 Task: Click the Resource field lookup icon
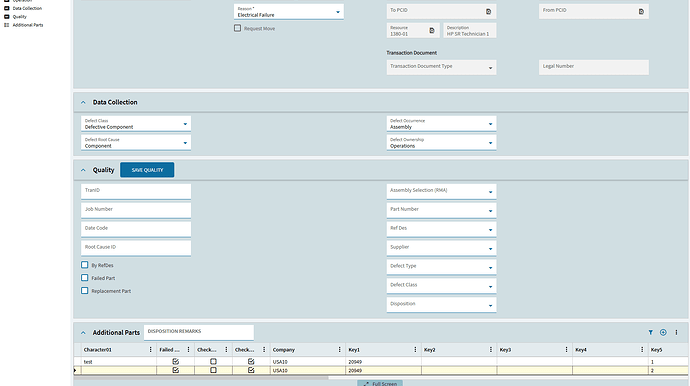click(432, 31)
